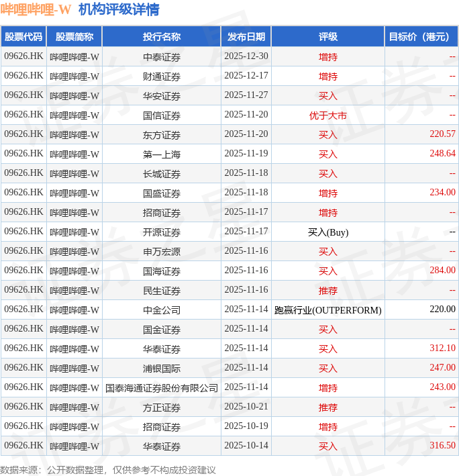459x476 pixels.
Task: Click the 机构评级详情 heading
Action: [x=119, y=9]
